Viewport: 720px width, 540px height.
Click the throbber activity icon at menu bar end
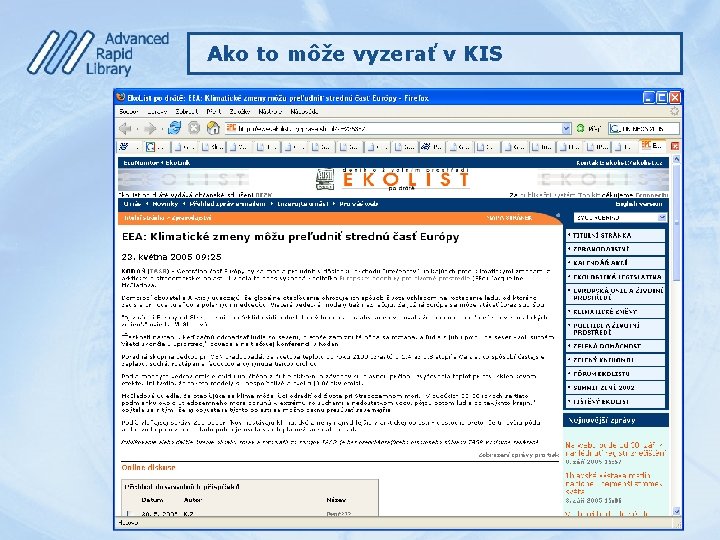coord(674,111)
